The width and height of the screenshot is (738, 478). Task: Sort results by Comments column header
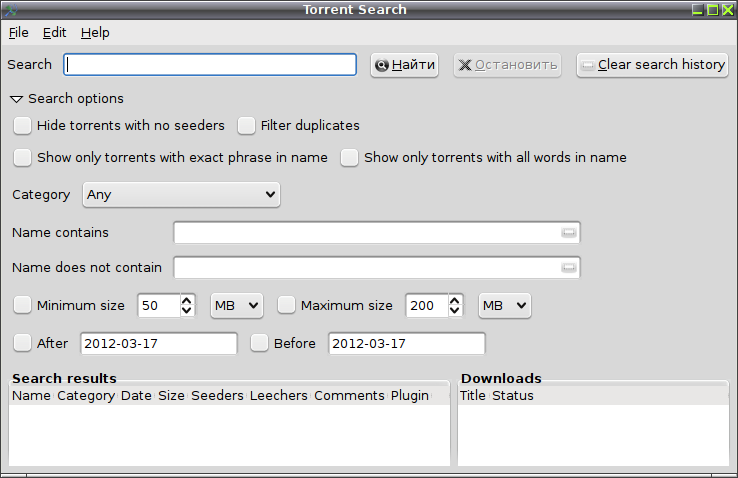[349, 396]
